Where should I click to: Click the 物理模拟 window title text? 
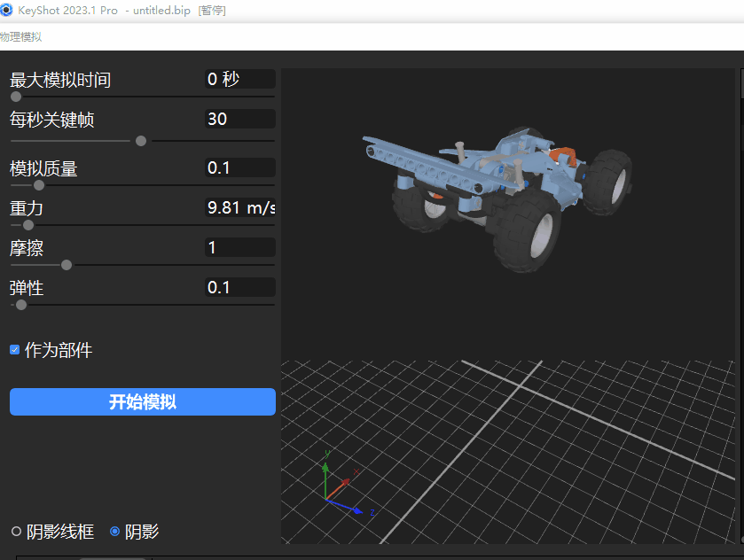click(21, 37)
